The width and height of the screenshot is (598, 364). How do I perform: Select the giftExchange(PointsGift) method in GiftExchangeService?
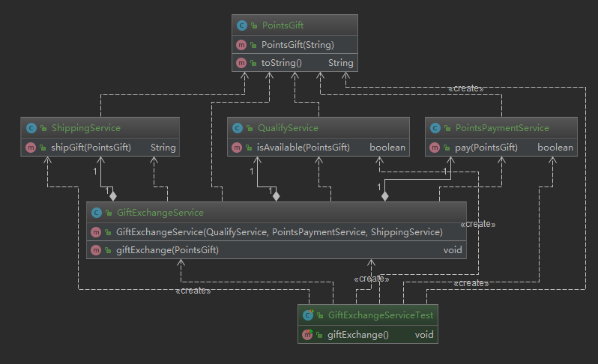(167, 250)
